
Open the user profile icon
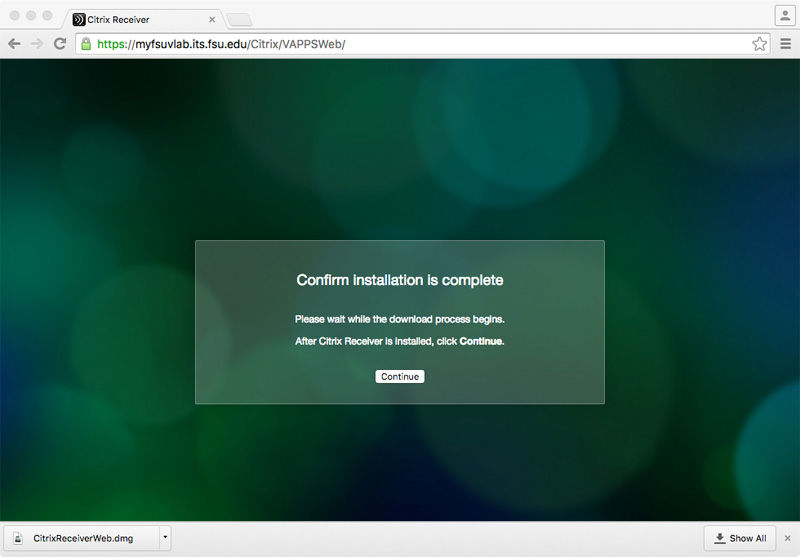(785, 15)
